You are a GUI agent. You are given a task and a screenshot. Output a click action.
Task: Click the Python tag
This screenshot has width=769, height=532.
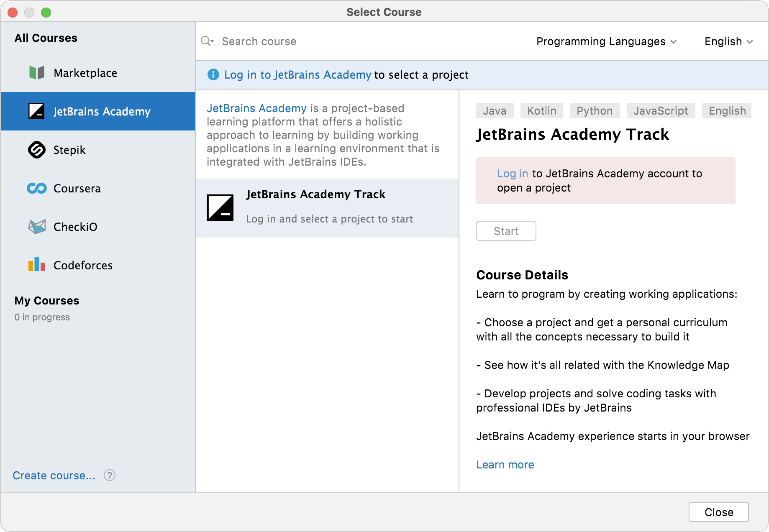pyautogui.click(x=595, y=110)
